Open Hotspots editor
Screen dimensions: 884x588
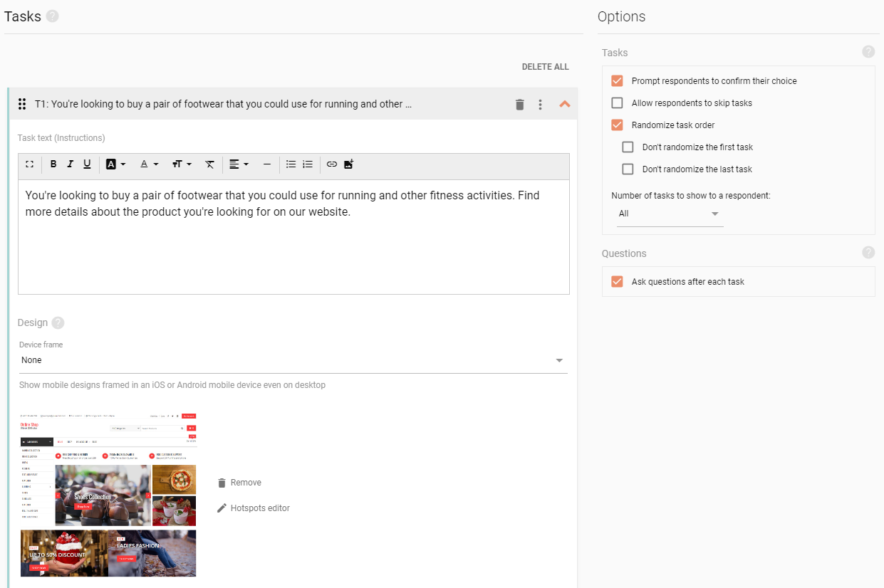click(254, 508)
